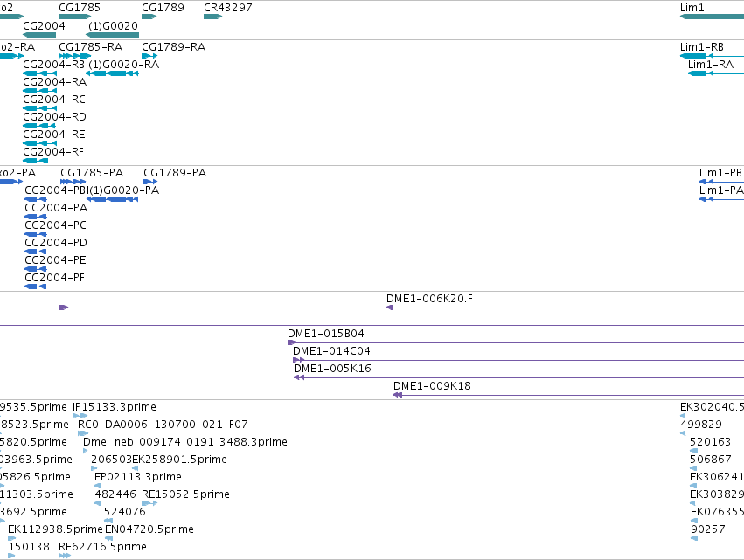Viewport: 744px width, 560px height.
Task: Select the RC0-DA0006-130700-021-F07 EST
Action: click(x=83, y=433)
